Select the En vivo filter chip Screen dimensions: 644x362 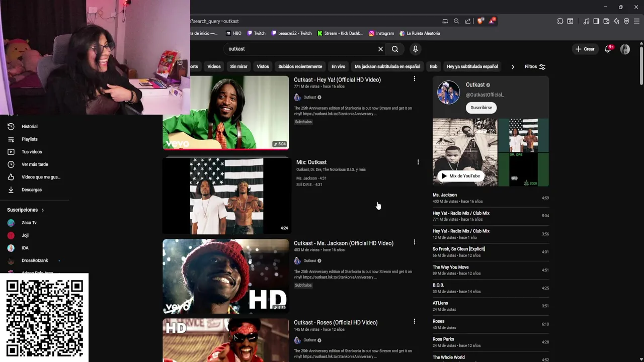tap(338, 66)
